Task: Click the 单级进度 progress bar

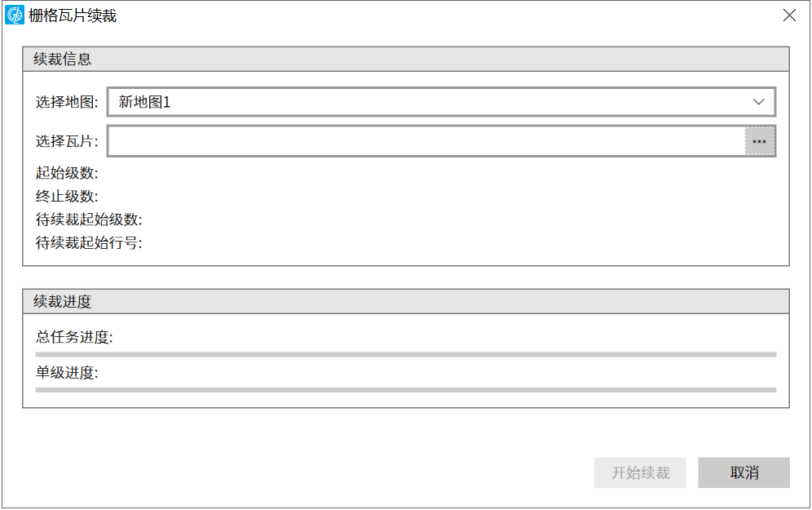Action: (406, 390)
